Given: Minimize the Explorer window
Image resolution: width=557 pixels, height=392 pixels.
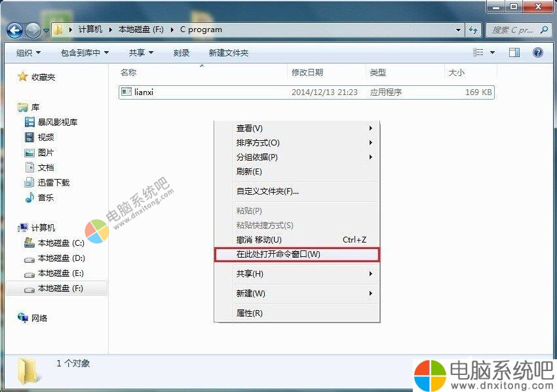Looking at the screenshot, I should click(496, 7).
